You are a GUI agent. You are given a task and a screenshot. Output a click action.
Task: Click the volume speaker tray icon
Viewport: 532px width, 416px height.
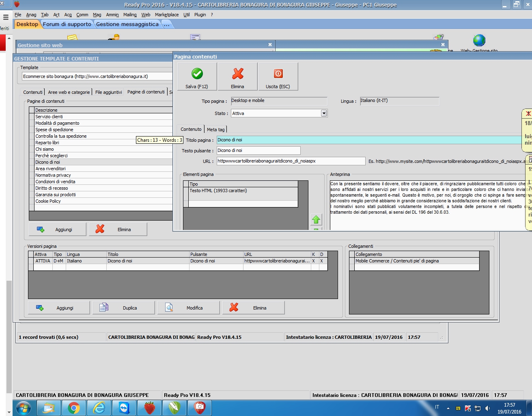[x=487, y=408]
